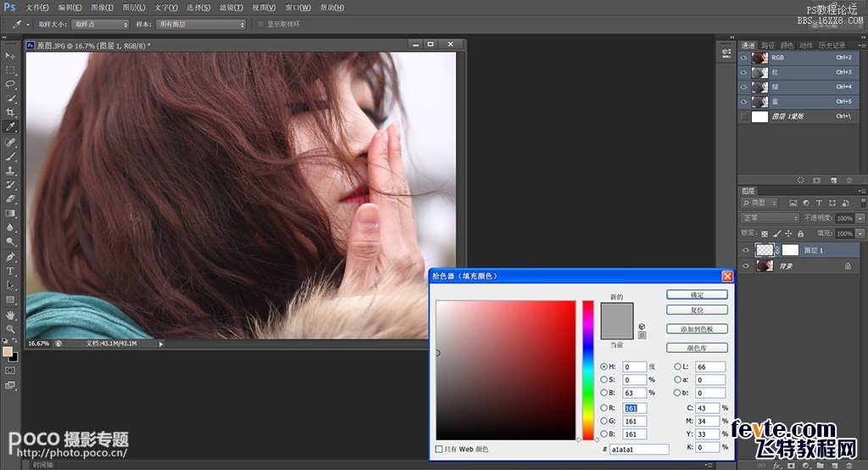Hide the 红 (Red) channel

(x=743, y=73)
